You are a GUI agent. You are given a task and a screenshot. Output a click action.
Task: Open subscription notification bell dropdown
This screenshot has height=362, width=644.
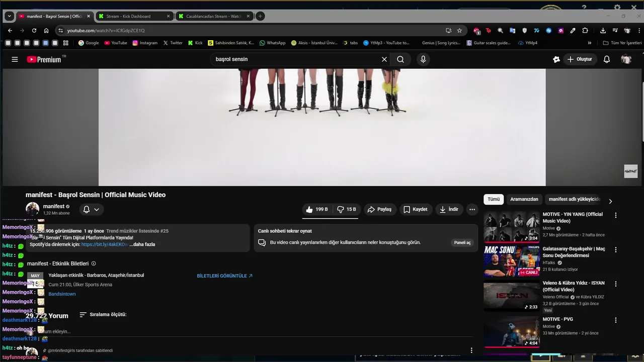click(x=91, y=210)
